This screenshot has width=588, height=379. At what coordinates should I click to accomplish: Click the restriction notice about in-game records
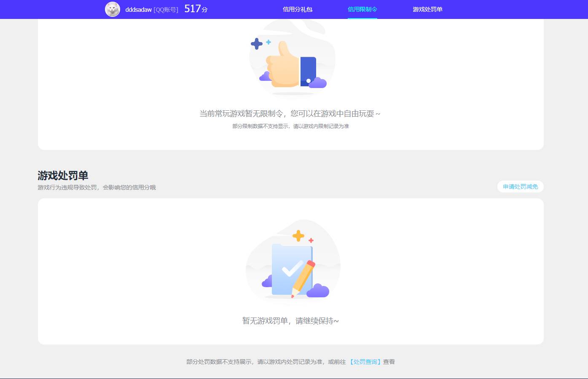tap(291, 126)
